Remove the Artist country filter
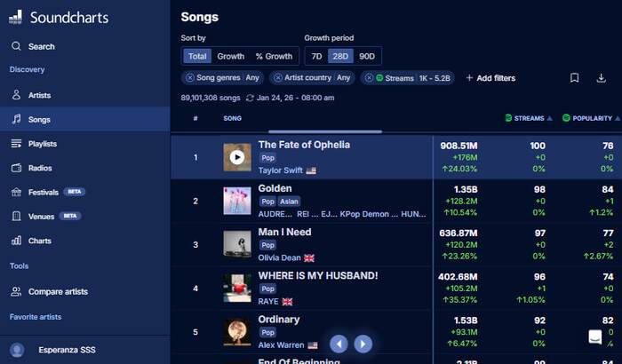Image resolution: width=622 pixels, height=364 pixels. 278,78
